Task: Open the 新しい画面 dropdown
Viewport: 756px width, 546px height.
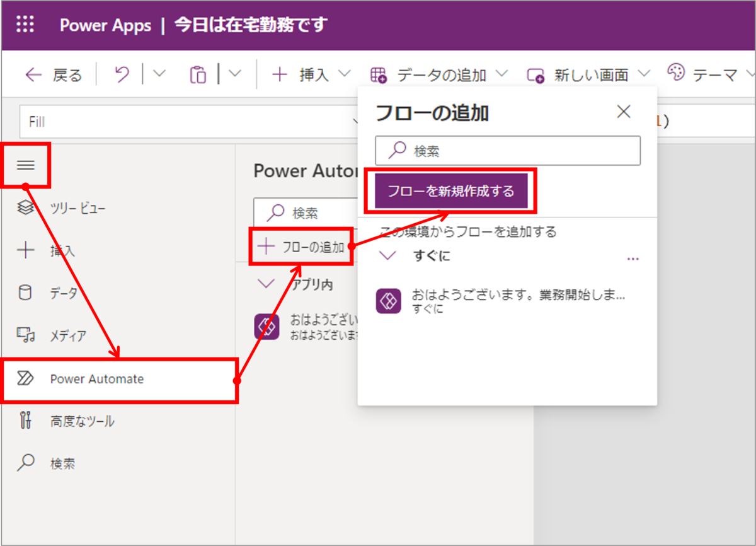Action: (588, 75)
